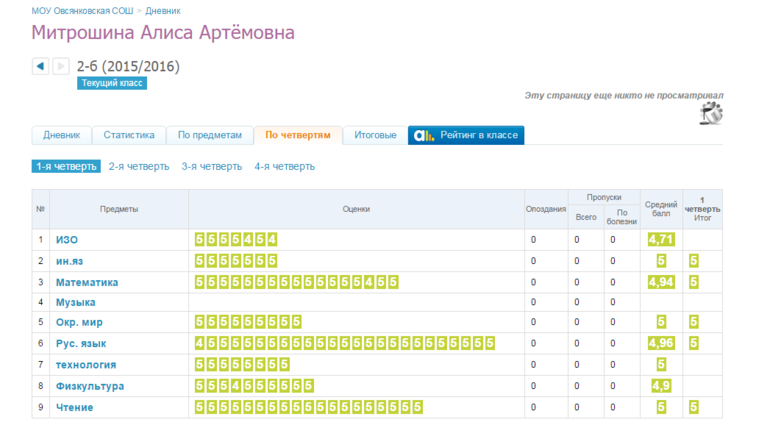Image resolution: width=770 pixels, height=439 pixels.
Task: Click the ИЗО average score 4,71
Action: [x=661, y=240]
